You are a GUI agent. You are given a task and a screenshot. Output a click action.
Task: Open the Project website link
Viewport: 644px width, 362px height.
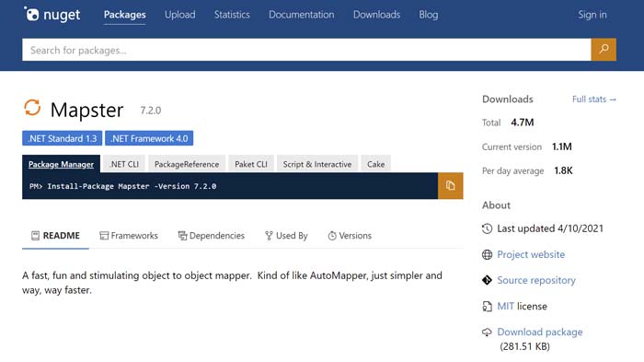pos(531,254)
